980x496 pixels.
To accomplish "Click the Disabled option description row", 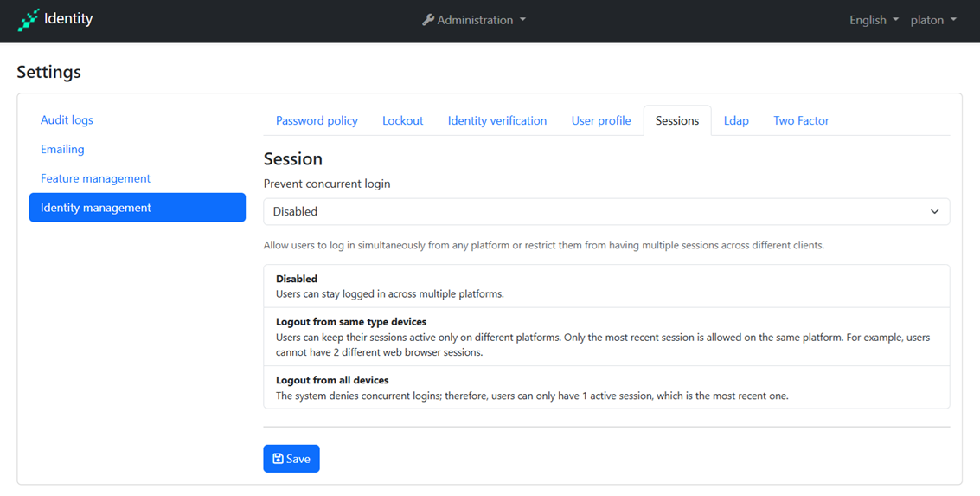I will tap(605, 287).
